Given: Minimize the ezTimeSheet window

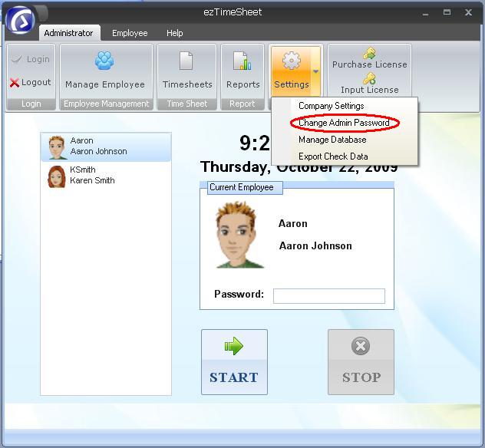Looking at the screenshot, I should click(x=426, y=13).
